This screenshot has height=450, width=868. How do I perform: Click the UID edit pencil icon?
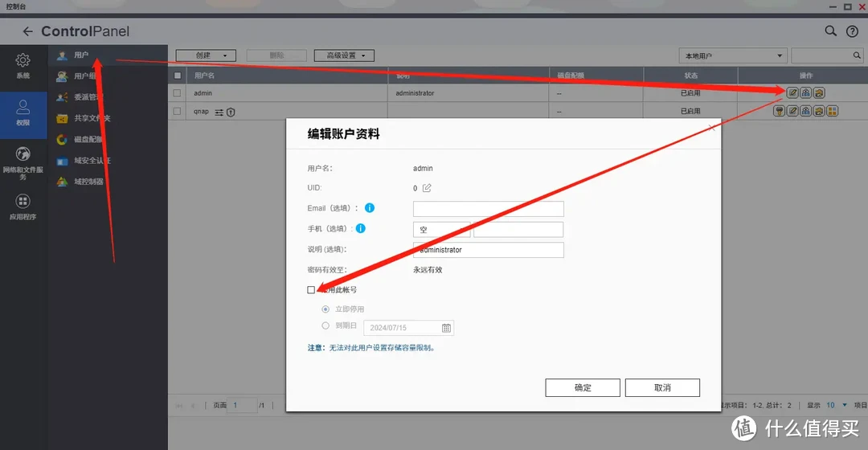pos(427,188)
